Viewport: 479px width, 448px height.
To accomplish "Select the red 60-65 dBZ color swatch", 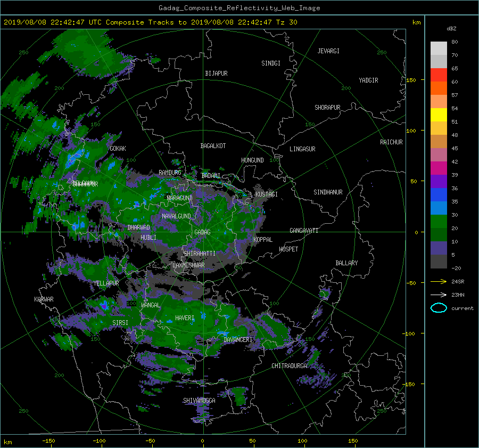I will (x=439, y=75).
